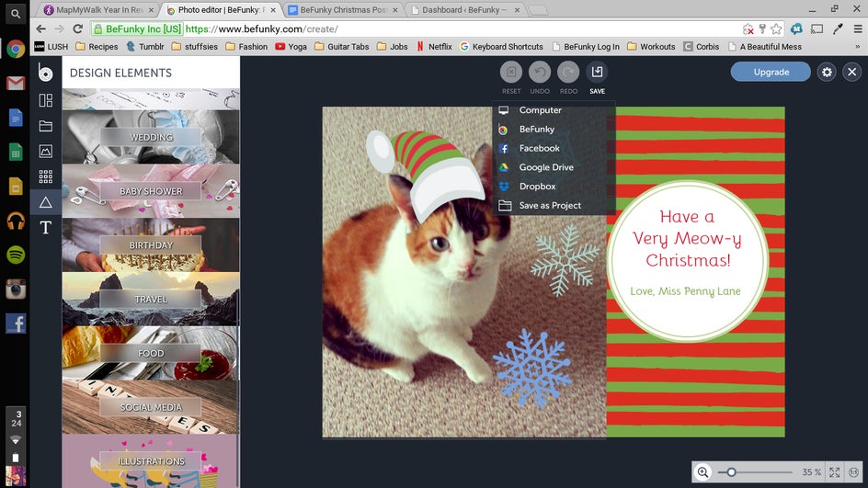Switch to Dashboard BeFunky tab
This screenshot has width=868, height=488.
[464, 9]
